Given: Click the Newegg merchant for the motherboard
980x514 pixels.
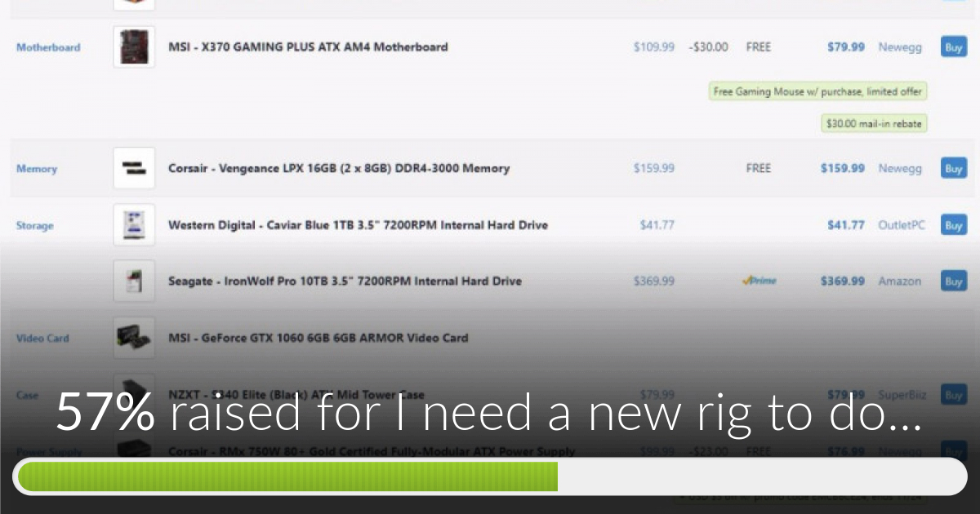Looking at the screenshot, I should 900,47.
